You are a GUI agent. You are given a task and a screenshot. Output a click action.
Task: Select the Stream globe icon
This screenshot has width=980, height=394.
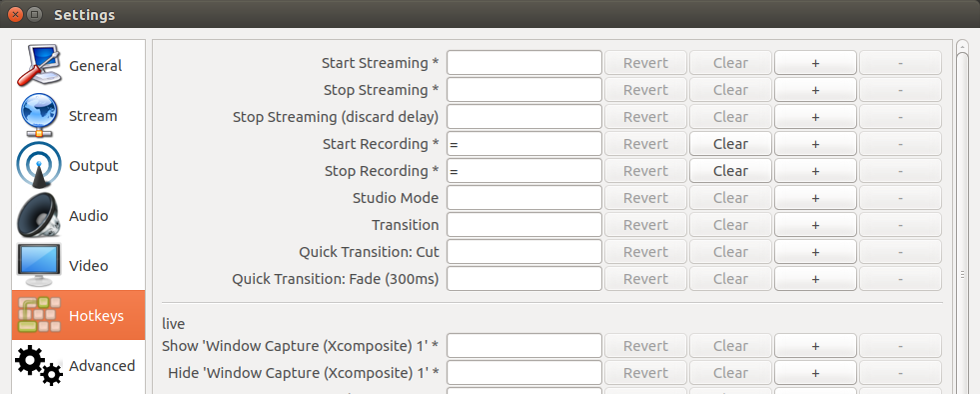[x=39, y=116]
